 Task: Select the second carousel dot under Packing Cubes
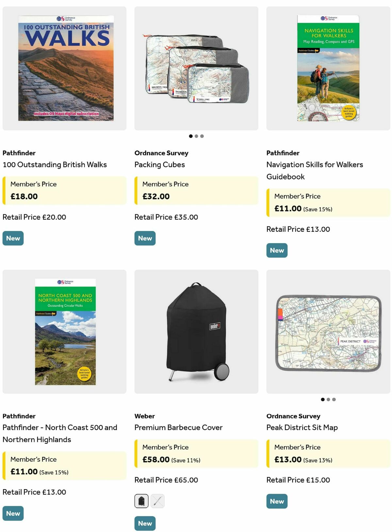pos(197,136)
